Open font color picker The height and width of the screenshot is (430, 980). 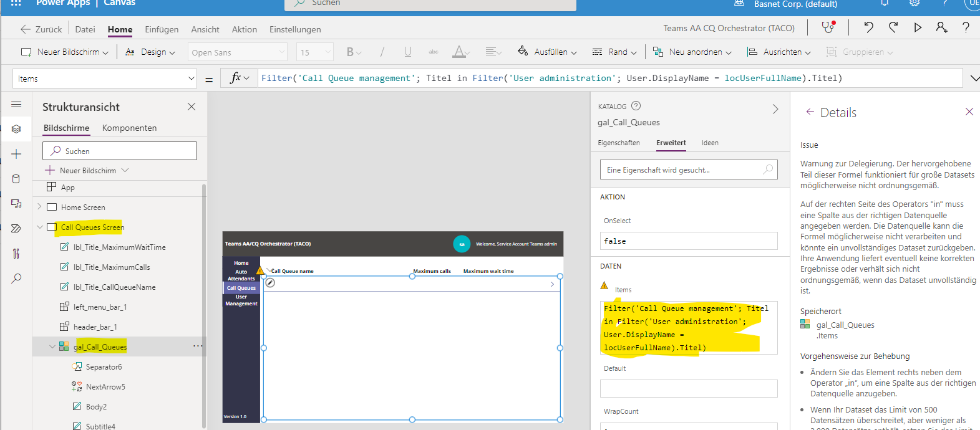pos(461,52)
